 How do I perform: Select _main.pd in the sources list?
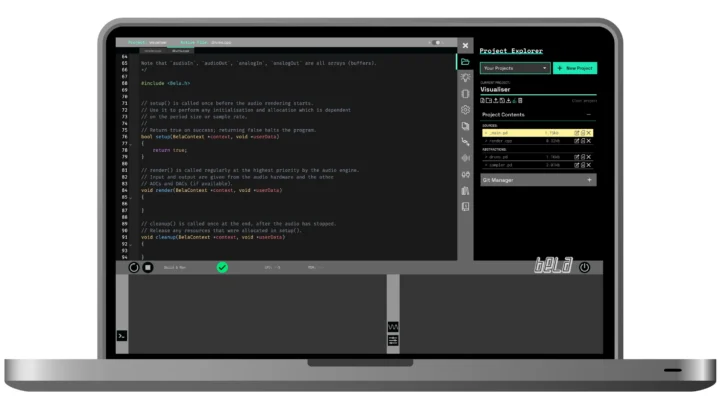tap(498, 132)
